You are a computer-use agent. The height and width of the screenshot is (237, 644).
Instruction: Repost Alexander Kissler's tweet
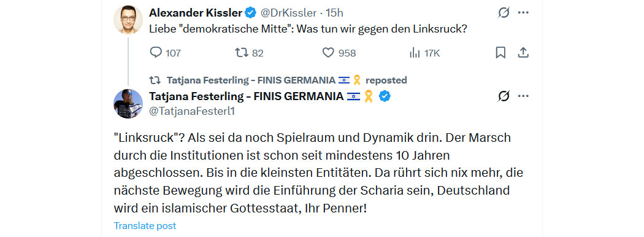249,53
